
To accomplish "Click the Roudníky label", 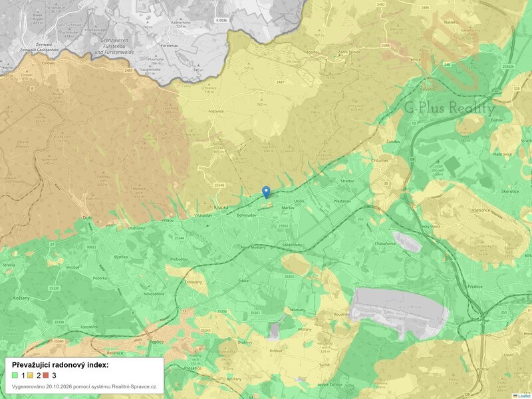I will tap(341, 314).
